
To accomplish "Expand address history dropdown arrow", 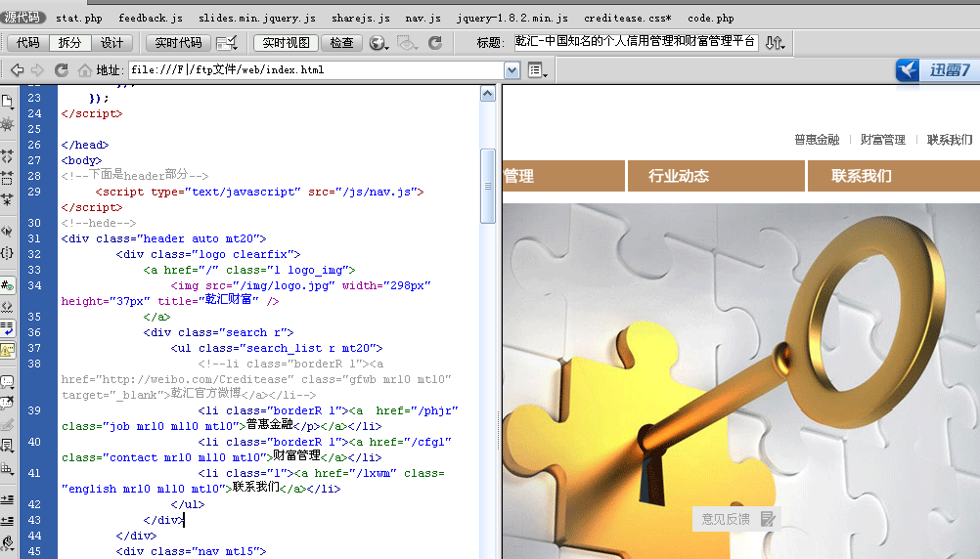I will (x=512, y=70).
